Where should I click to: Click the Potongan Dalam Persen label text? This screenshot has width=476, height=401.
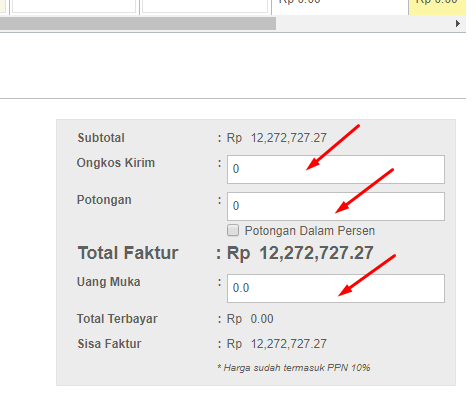(x=310, y=231)
